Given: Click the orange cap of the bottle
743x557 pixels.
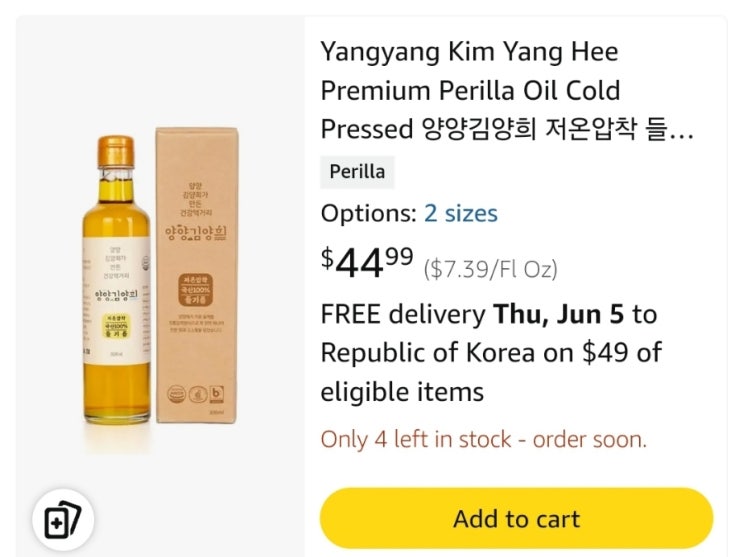Looking at the screenshot, I should click(x=115, y=151).
